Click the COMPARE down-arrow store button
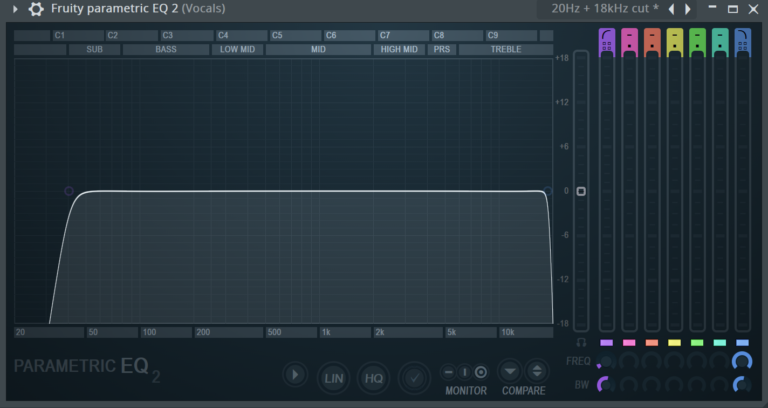This screenshot has height=408, width=768. (x=510, y=372)
